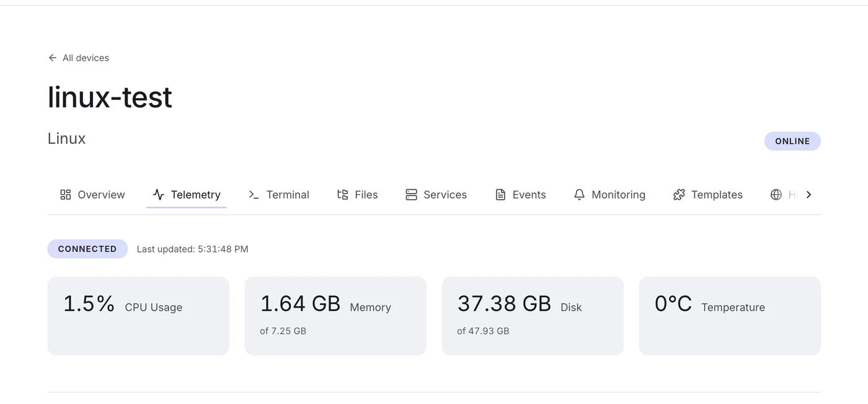Click the Linux subtitle text
The image size is (868, 404).
66,138
